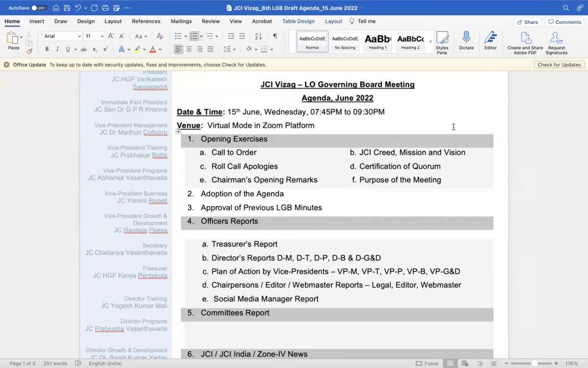Open the Editor pane
Screen dimensions: 588x368
(x=490, y=40)
